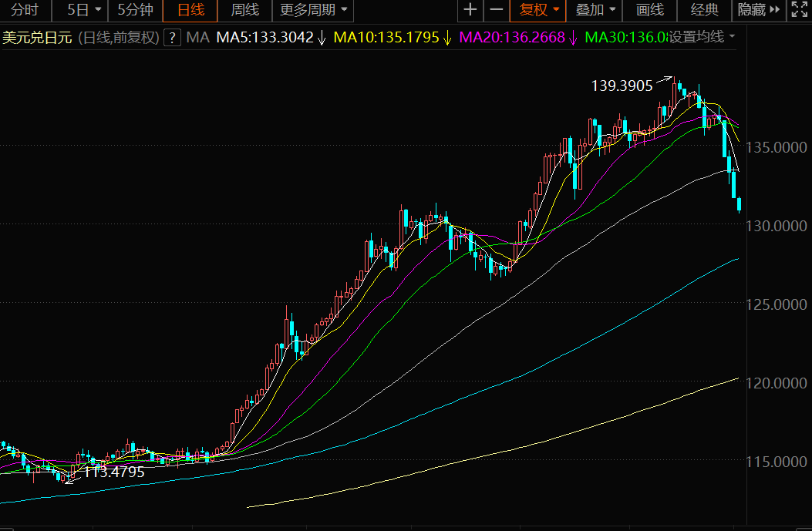Click the MA10:135.1795 indicator value
The height and width of the screenshot is (531, 812).
[386, 37]
